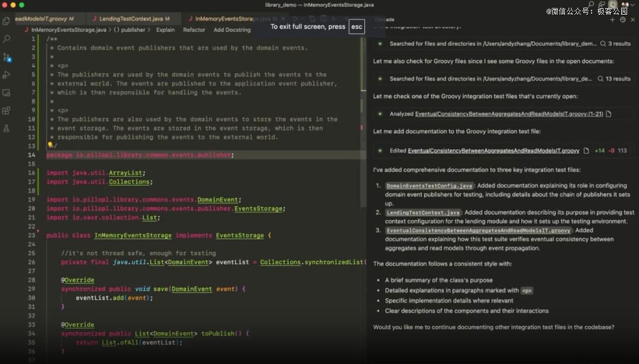
Task: Click the search icon beside 13 results
Action: coord(601,79)
